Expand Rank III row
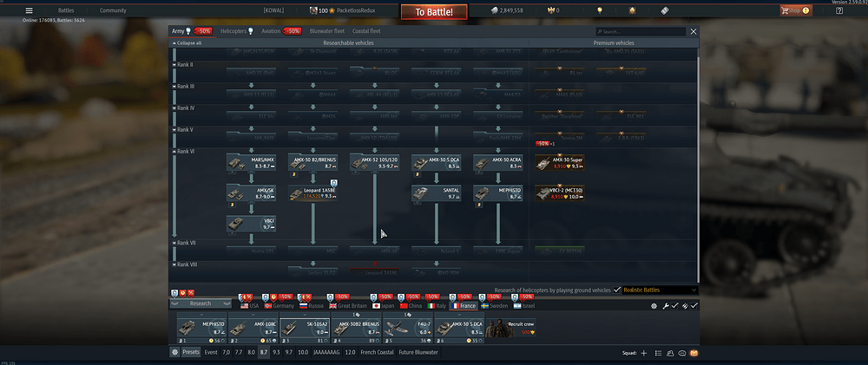This screenshot has width=868, height=365. coord(184,87)
